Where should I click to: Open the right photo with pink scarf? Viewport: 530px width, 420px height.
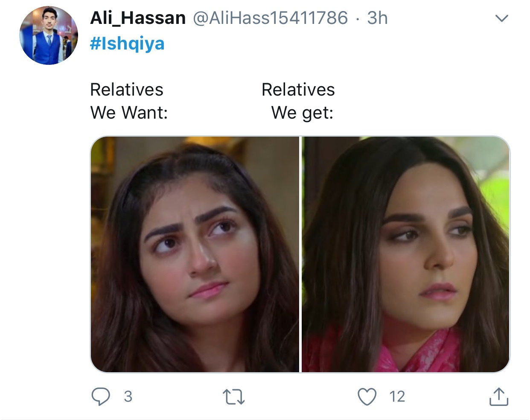(x=406, y=254)
